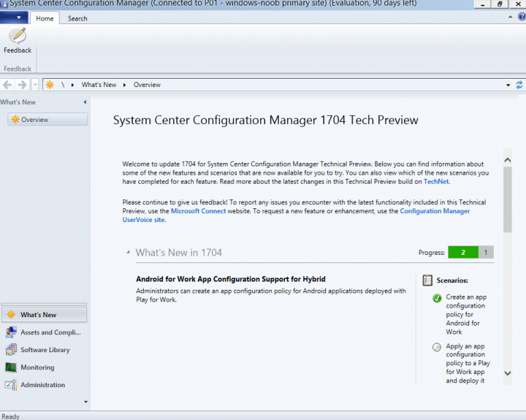This screenshot has height=420, width=526.
Task: Open the Software Library workspace
Action: [x=44, y=349]
